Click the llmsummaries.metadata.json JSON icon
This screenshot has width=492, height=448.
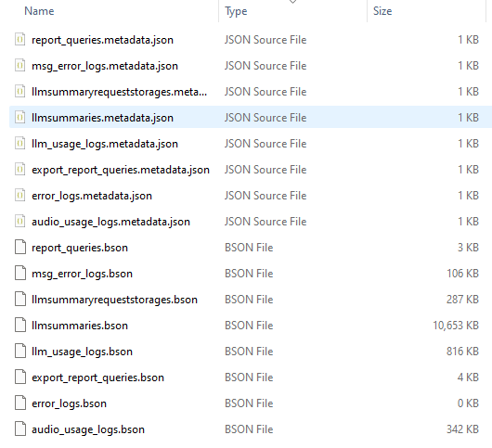(20, 118)
